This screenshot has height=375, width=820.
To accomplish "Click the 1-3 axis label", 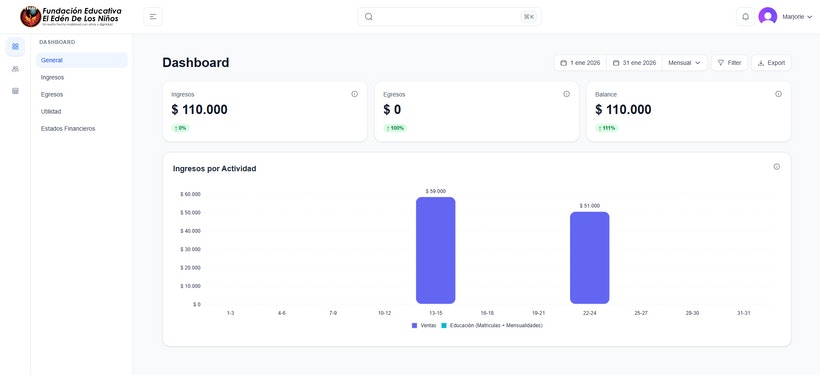I will tap(231, 313).
